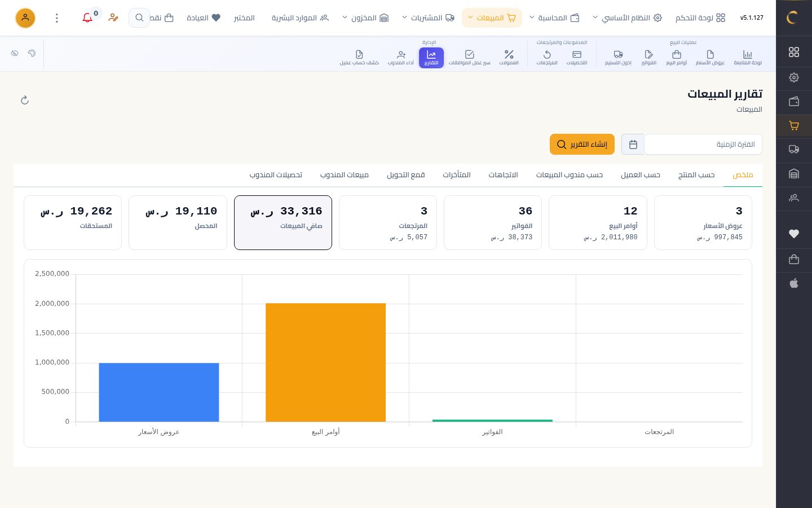Open the people icon in the sidebar
Viewport: 812px width, 508px height.
click(x=794, y=198)
